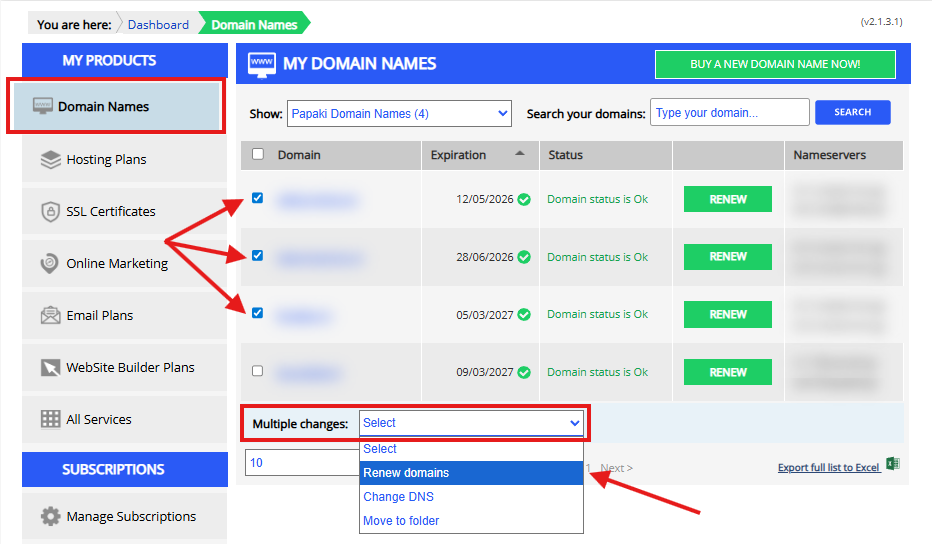Image resolution: width=932 pixels, height=544 pixels.
Task: Click the All Services grid icon
Action: [x=51, y=420]
